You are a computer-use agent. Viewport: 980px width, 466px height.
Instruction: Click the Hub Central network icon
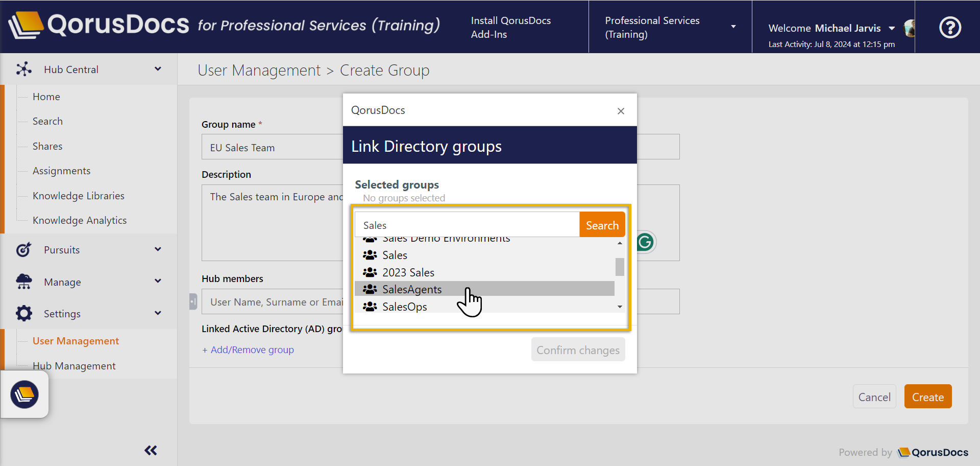23,69
